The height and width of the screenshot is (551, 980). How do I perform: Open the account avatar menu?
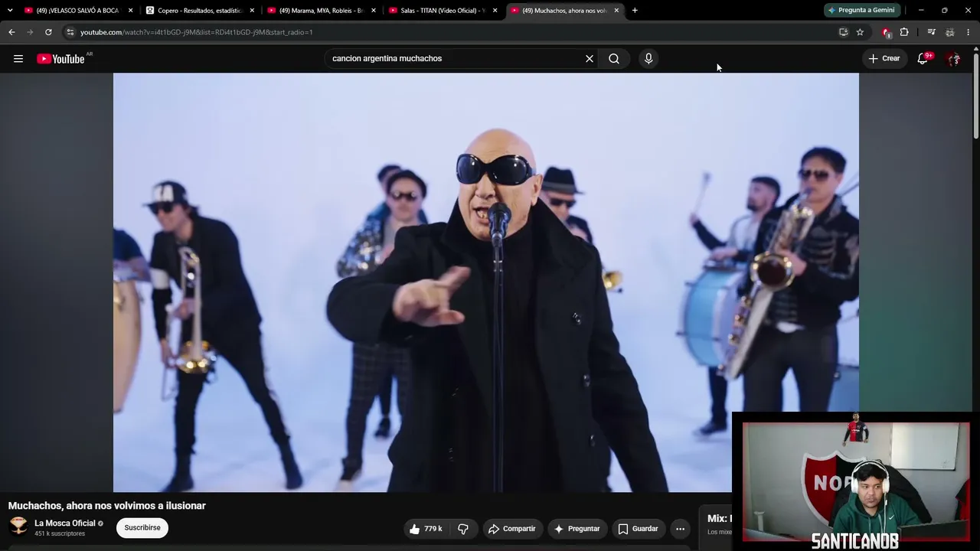point(953,59)
